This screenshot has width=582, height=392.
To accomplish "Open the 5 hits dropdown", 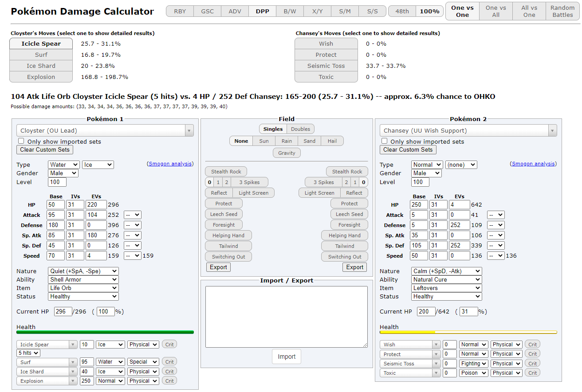I will [x=28, y=353].
